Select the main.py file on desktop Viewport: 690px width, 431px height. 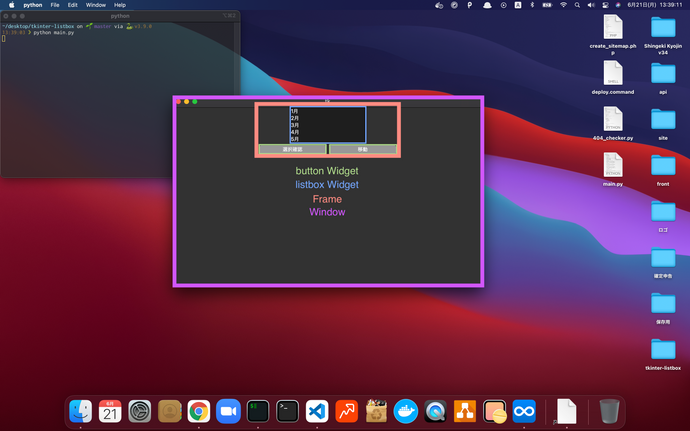(x=613, y=168)
